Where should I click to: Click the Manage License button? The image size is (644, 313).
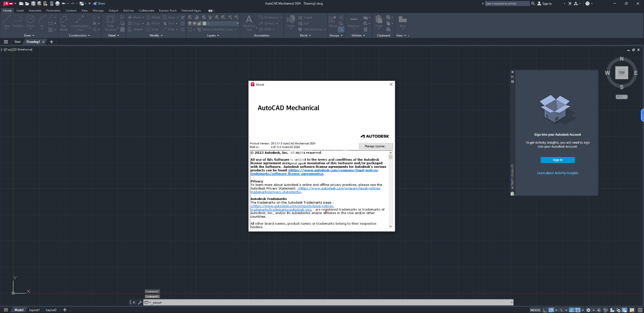[x=376, y=146]
